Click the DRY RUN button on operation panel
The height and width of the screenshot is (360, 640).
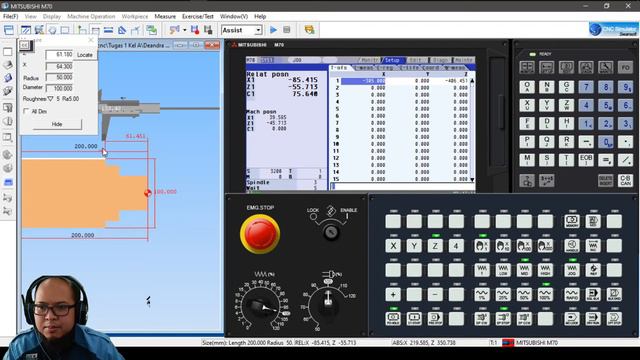click(593, 318)
